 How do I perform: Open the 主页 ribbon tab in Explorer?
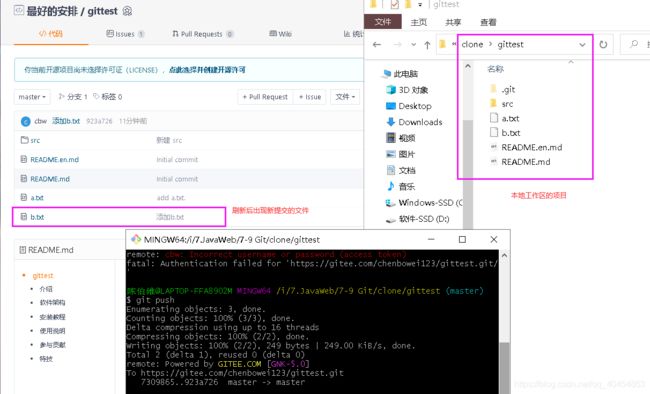(418, 22)
